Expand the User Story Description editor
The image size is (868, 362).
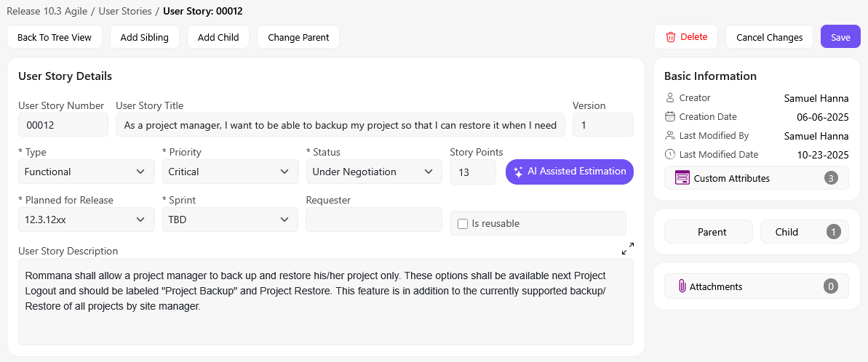coord(628,249)
